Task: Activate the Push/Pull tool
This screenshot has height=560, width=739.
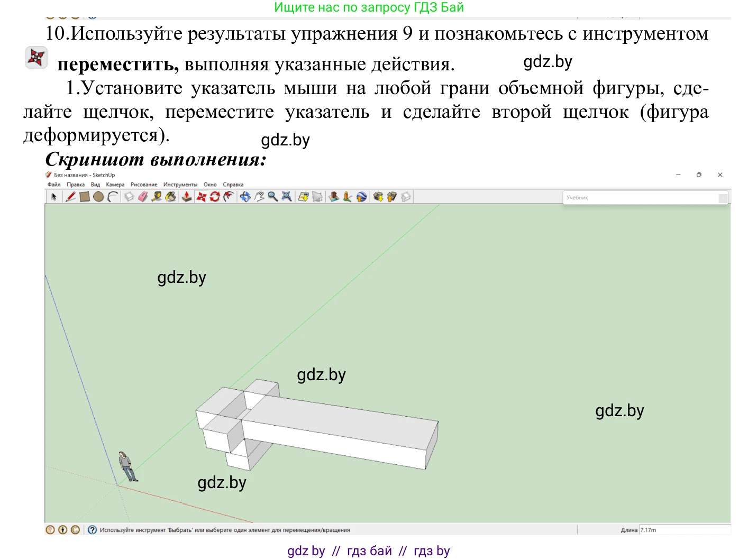Action: tap(185, 196)
